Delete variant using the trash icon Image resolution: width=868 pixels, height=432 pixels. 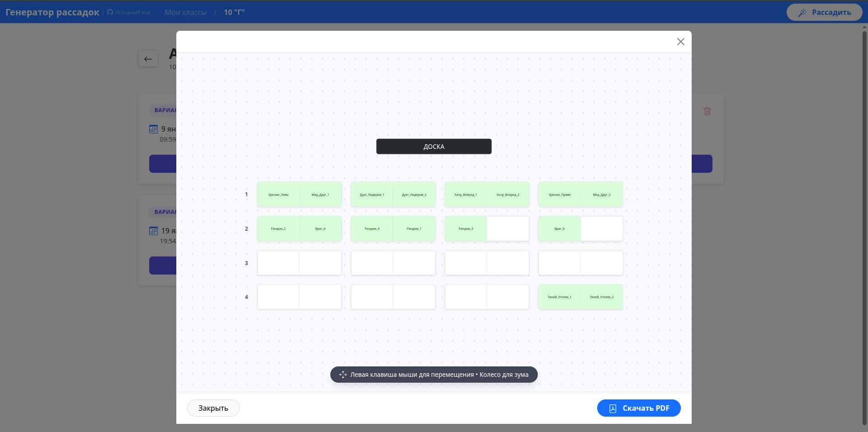tap(707, 111)
